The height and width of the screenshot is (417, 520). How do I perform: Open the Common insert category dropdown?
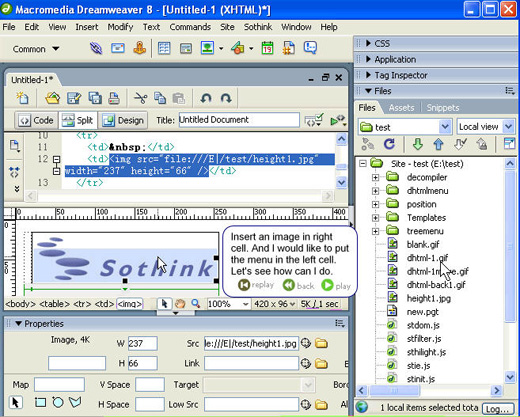click(x=36, y=49)
